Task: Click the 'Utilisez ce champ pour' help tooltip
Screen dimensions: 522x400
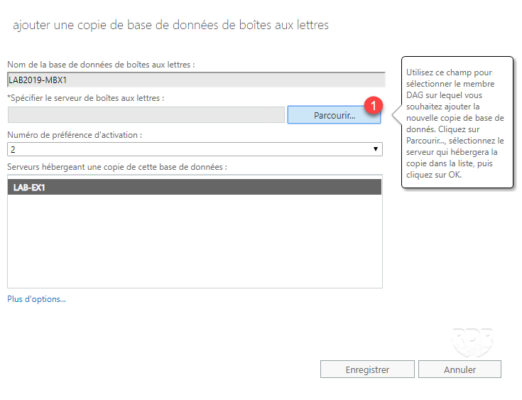Action: [457, 123]
